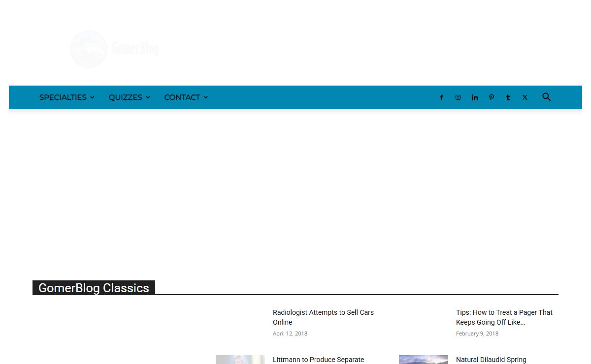Screen dimensions: 591x364
Task: Open the Natural Dilaudid Spring thumbnail
Action: pos(424,360)
